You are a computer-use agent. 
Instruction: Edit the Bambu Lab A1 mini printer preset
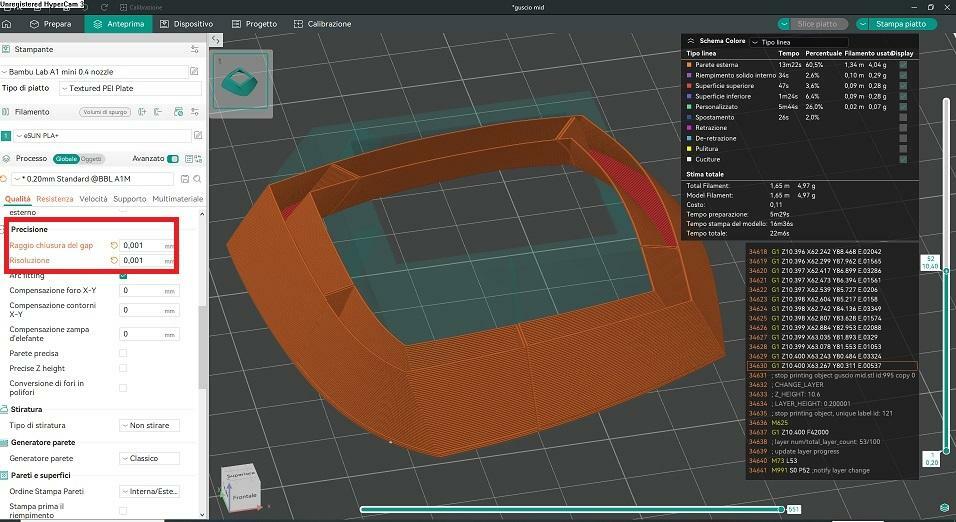point(194,71)
